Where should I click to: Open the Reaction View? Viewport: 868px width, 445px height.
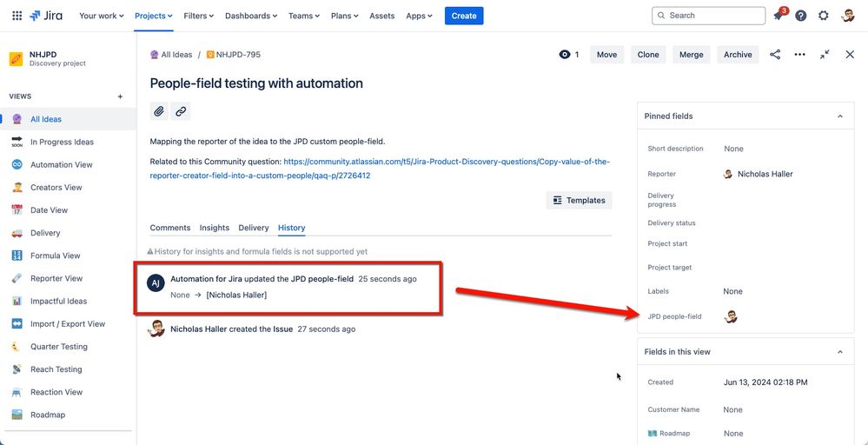tap(69, 392)
